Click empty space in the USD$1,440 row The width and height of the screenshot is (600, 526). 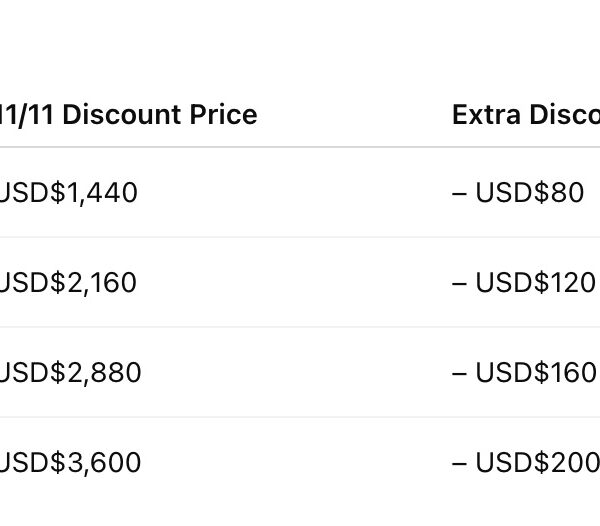click(300, 192)
